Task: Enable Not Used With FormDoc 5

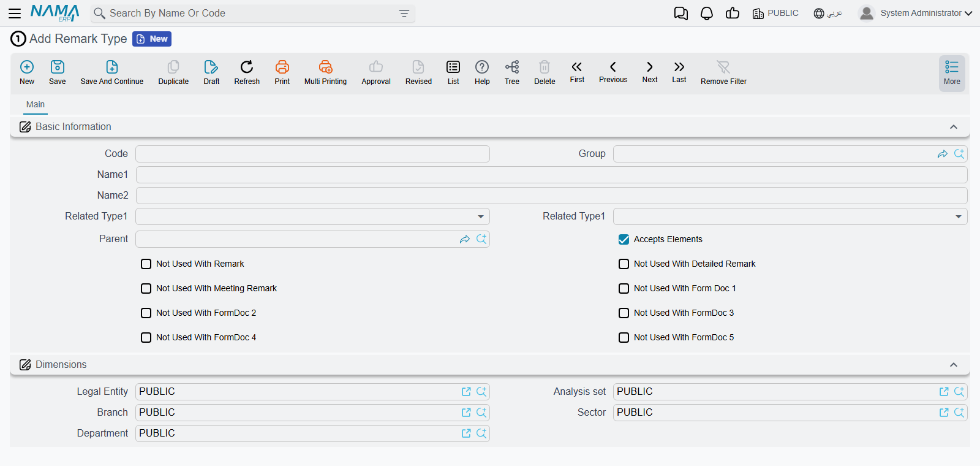Action: point(624,338)
